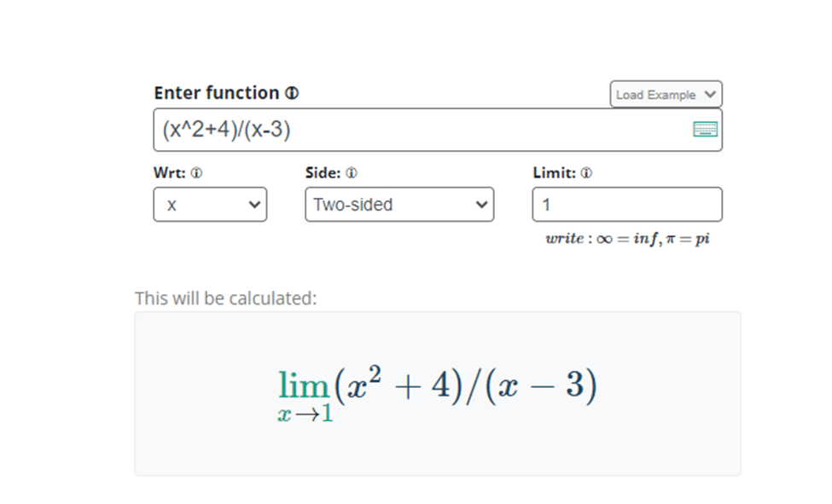Click the info icon next to Wrt

pyautogui.click(x=196, y=173)
